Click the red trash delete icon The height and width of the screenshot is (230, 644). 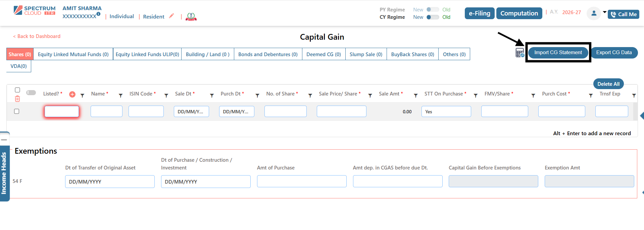(17, 99)
